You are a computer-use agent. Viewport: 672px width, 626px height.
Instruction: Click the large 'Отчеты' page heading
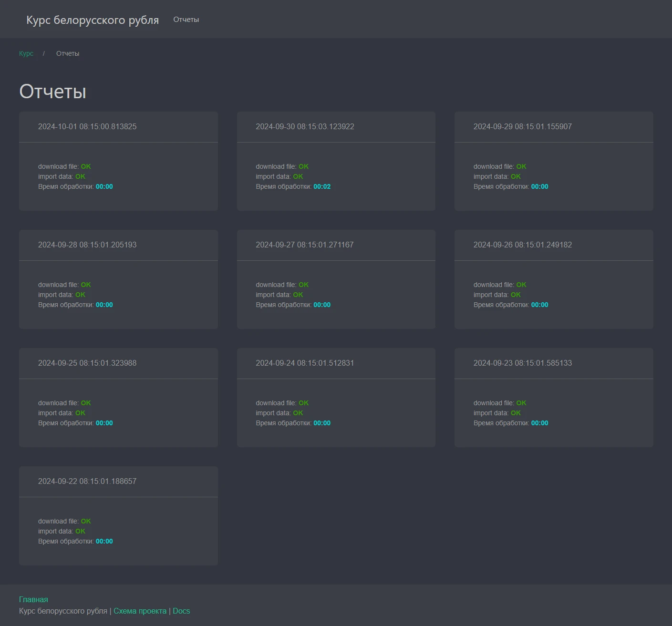click(x=52, y=92)
